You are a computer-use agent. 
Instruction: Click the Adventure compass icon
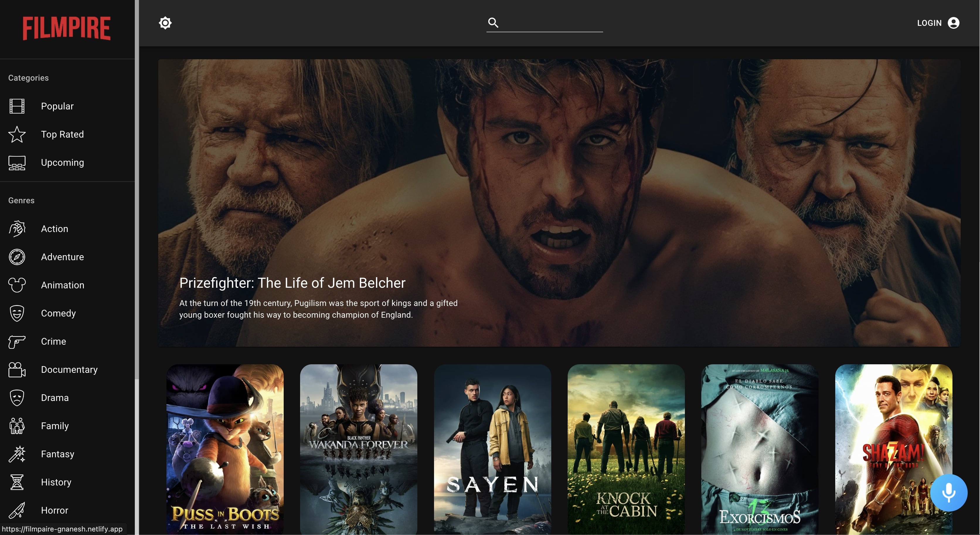(17, 257)
